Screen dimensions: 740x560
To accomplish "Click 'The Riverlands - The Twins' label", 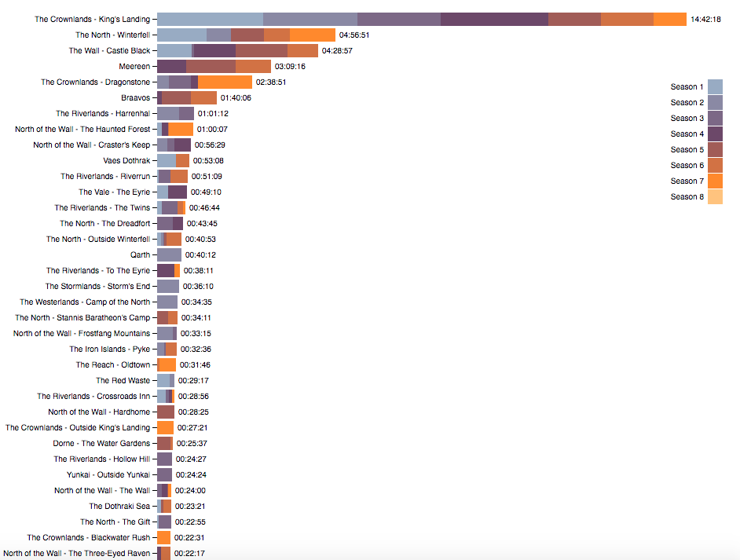I will (x=102, y=207).
